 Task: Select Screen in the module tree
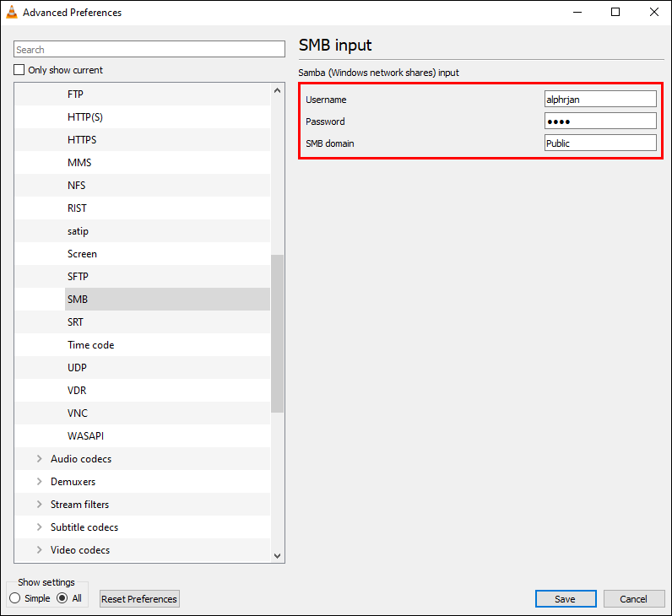82,254
